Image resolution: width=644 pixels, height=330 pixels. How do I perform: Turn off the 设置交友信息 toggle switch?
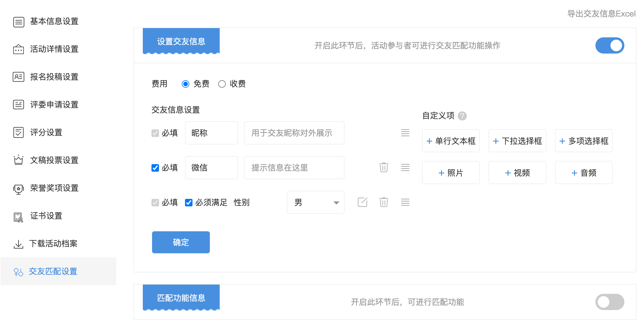[609, 45]
